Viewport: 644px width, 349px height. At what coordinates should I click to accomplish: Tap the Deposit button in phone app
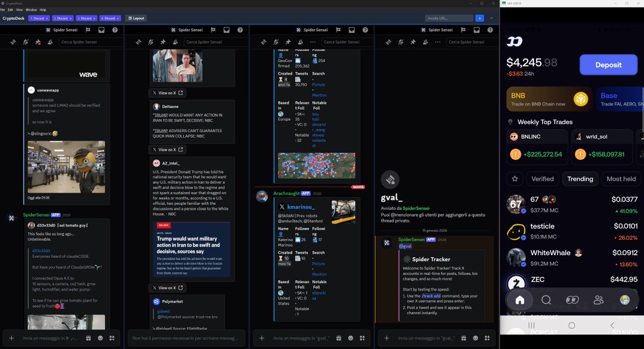pos(608,65)
